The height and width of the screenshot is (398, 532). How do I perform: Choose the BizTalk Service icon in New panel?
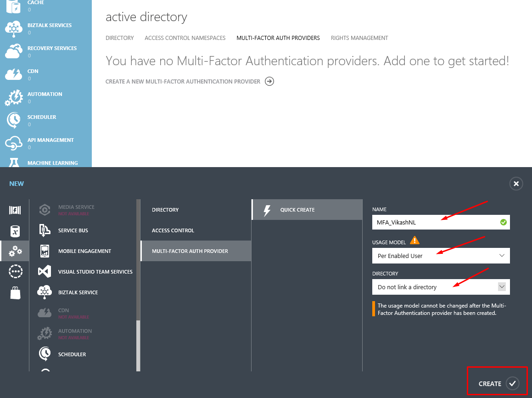45,292
